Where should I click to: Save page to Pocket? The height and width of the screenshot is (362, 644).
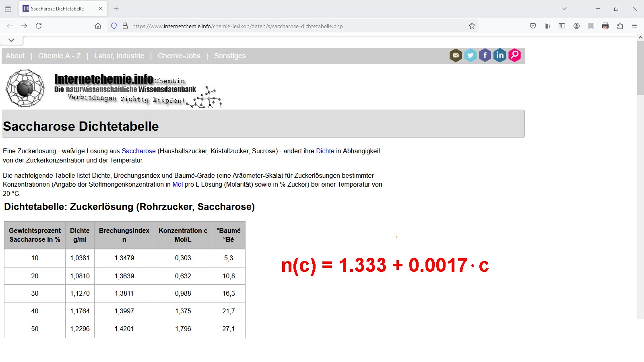[533, 26]
